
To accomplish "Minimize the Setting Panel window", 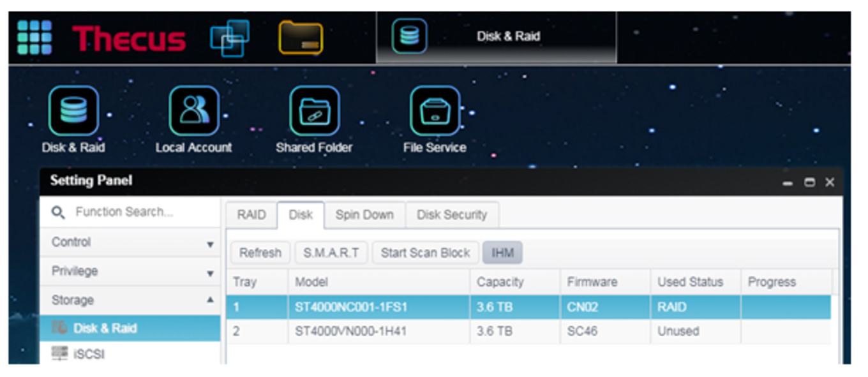I will click(x=788, y=182).
